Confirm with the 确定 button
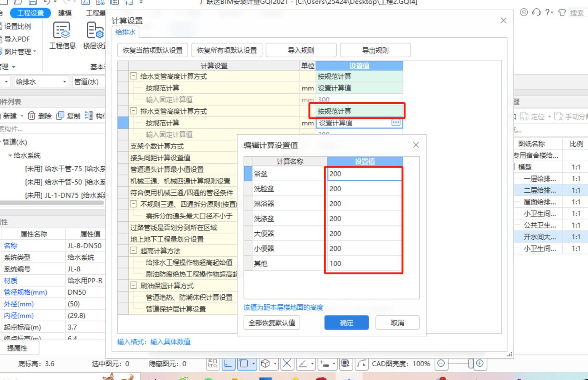588x380 pixels. tap(346, 323)
